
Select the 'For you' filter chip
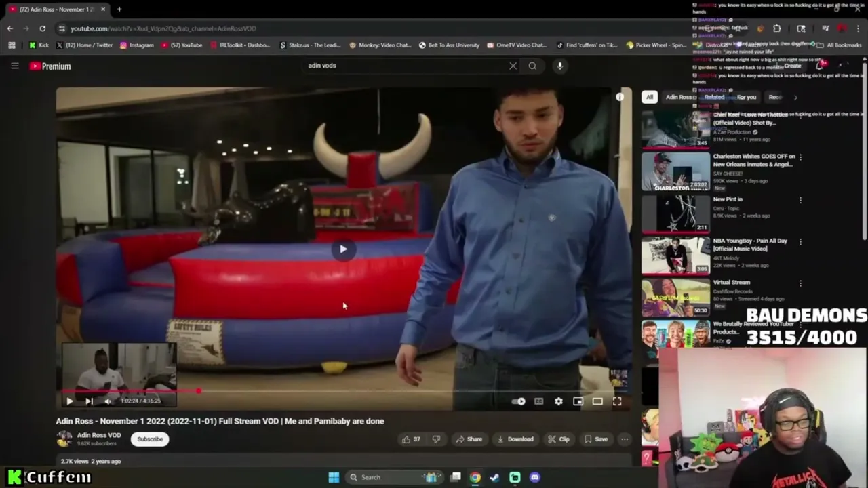(x=747, y=97)
